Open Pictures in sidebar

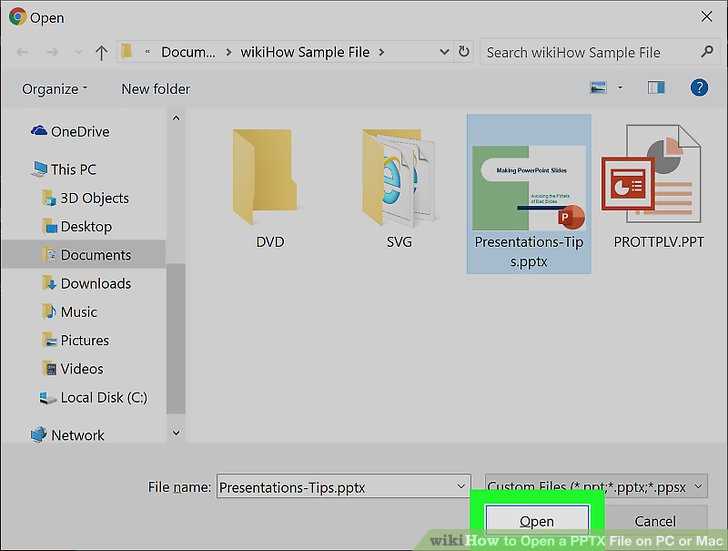coord(75,340)
